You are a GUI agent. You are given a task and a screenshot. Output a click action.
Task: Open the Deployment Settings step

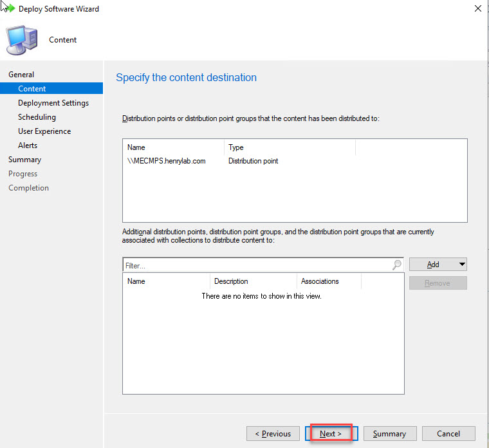point(53,103)
